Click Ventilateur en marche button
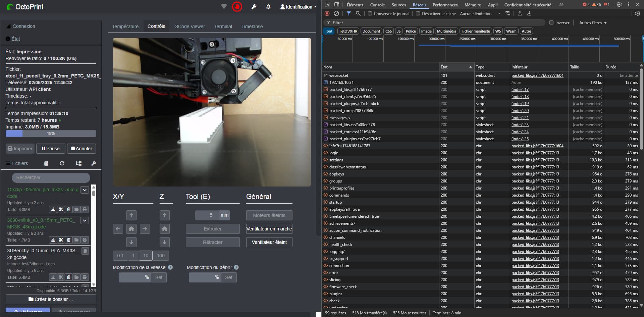The height and width of the screenshot is (317, 644). [269, 229]
